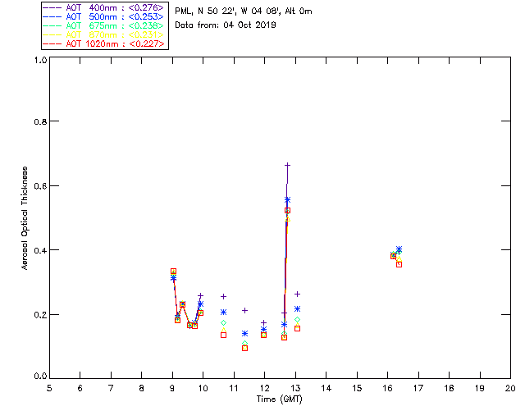Click the x-axis tick label 15
This screenshot has height=420, width=525.
357,388
